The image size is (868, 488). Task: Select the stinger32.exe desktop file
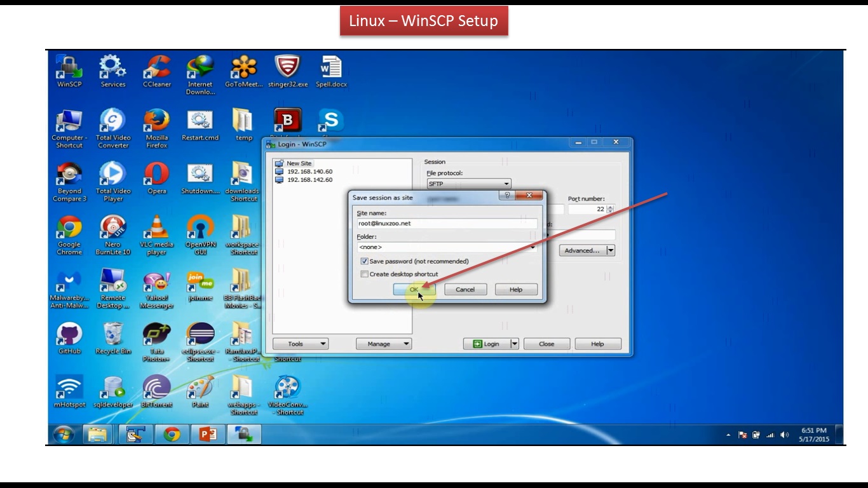click(287, 71)
